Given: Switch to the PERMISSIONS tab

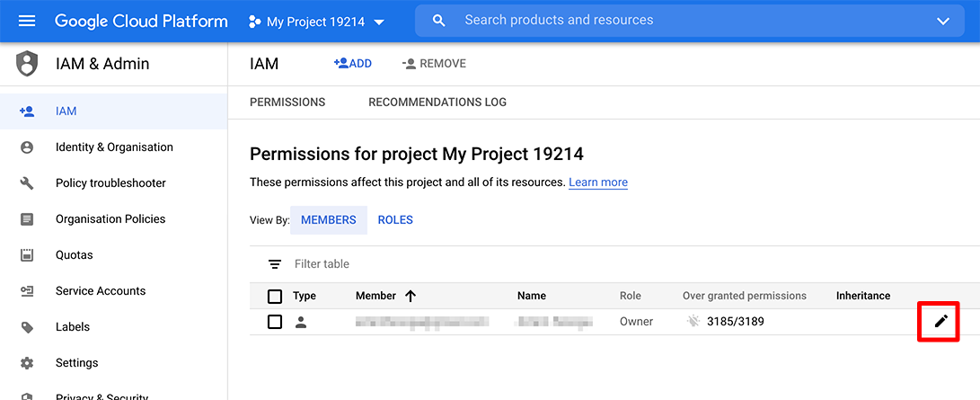Looking at the screenshot, I should tap(287, 102).
